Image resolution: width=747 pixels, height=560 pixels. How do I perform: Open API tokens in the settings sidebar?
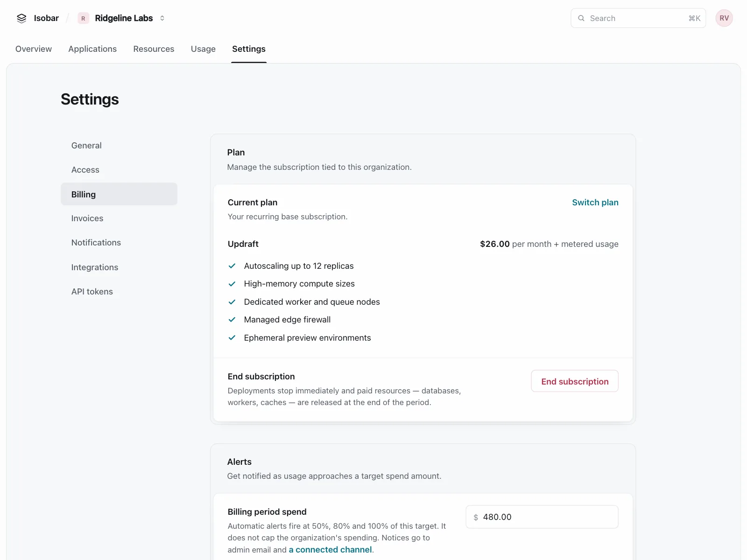(x=119, y=292)
